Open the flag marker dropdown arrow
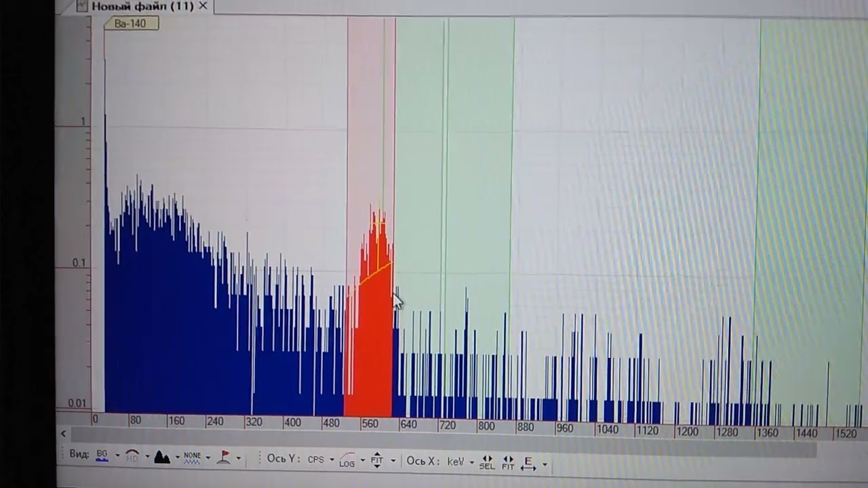868x488 pixels. tap(238, 459)
